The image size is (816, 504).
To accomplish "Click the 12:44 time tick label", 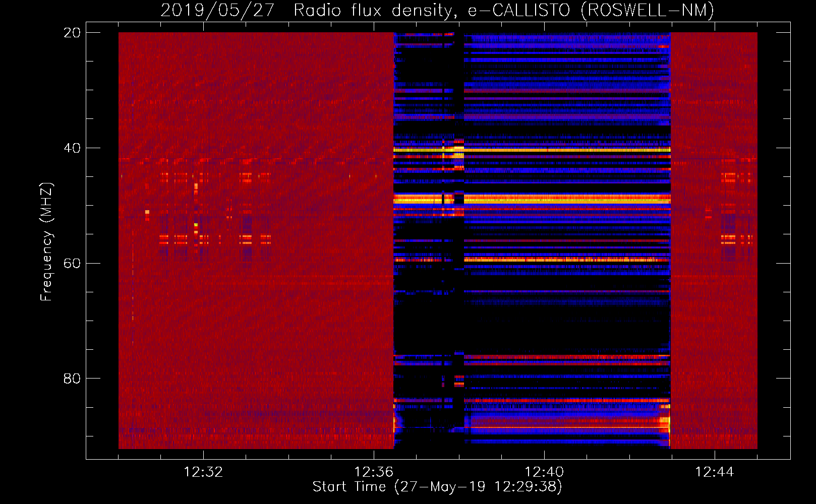I will point(715,472).
